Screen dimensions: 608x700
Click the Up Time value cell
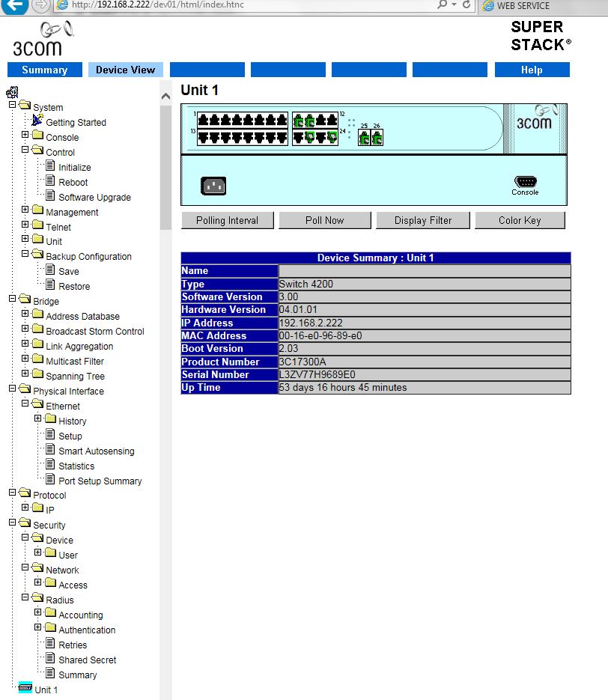[x=425, y=388]
